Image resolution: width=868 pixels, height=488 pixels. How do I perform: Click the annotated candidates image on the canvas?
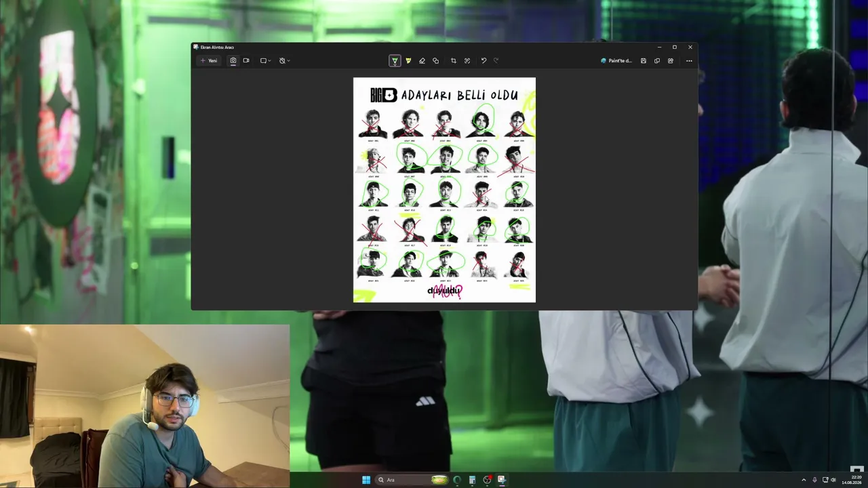[444, 190]
